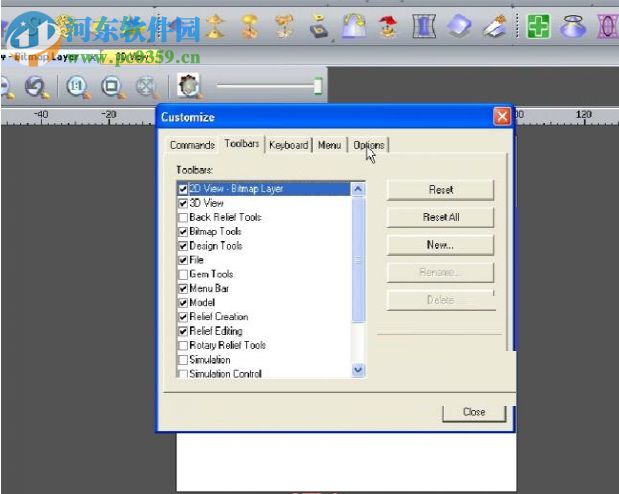Click the 1:1 zoom magnifier icon

(78, 87)
